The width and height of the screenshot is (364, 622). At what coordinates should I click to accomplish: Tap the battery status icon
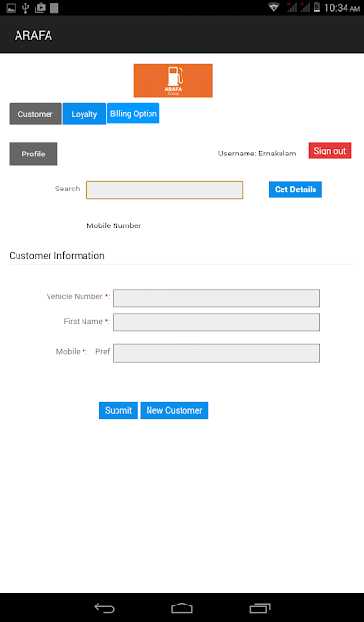[x=316, y=7]
